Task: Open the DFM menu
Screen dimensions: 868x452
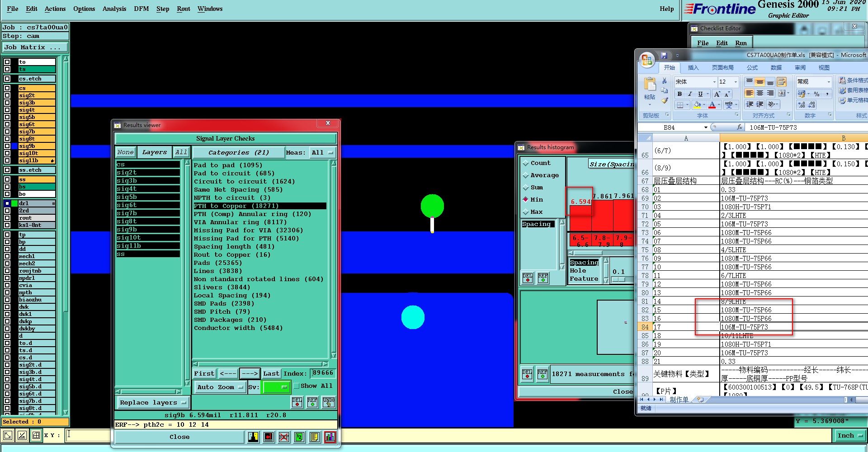Action: (142, 9)
